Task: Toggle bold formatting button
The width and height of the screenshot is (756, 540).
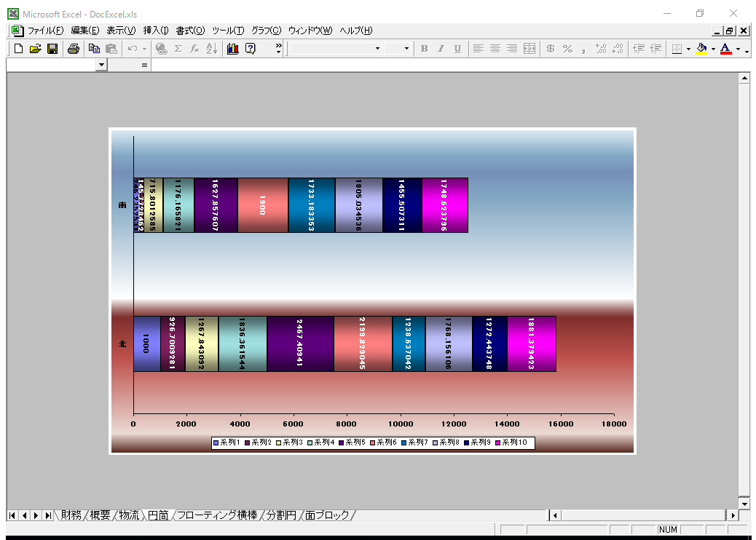Action: (x=424, y=49)
